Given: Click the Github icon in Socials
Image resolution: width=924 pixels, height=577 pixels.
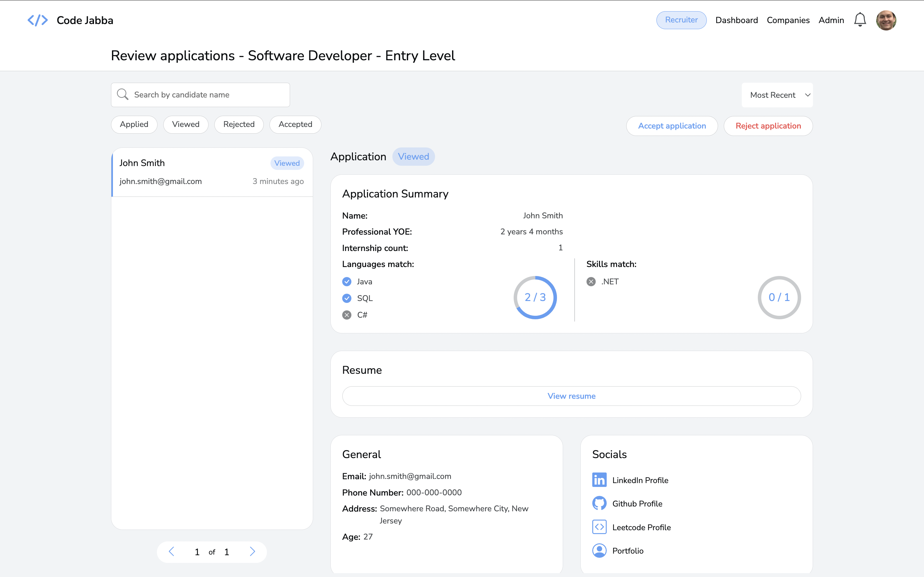Looking at the screenshot, I should (x=599, y=503).
